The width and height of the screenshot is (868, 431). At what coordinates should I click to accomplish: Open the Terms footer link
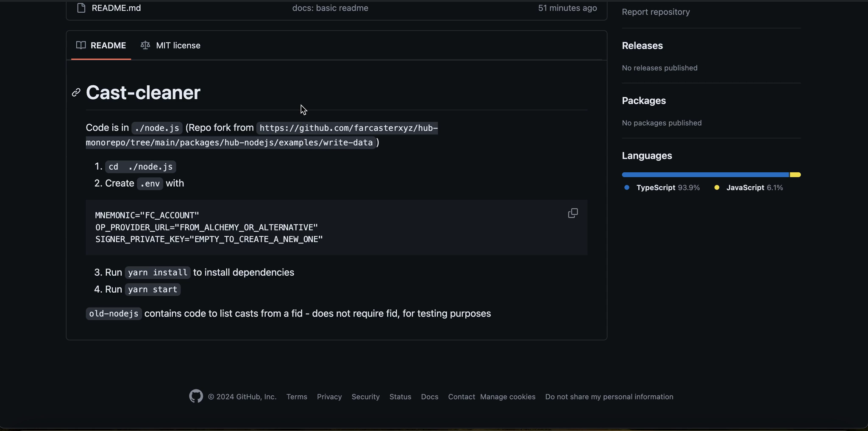pyautogui.click(x=297, y=397)
